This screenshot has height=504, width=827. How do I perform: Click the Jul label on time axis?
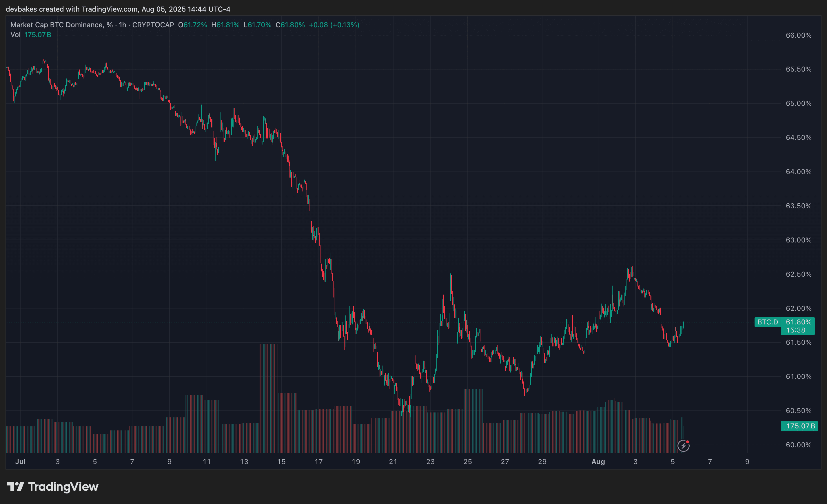[x=21, y=462]
